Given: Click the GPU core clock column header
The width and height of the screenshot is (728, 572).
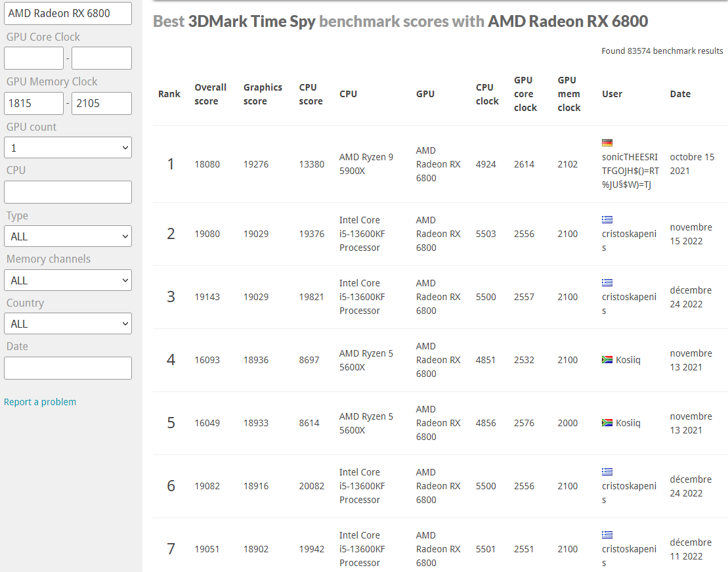Looking at the screenshot, I should click(525, 94).
